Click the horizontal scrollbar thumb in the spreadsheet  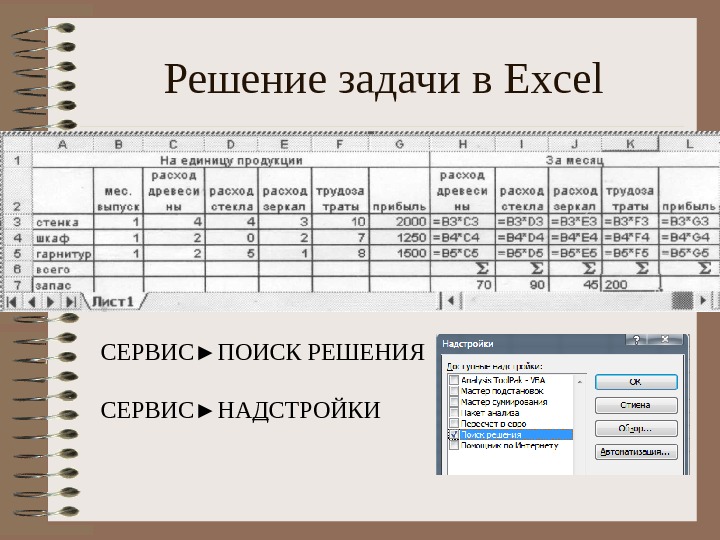click(x=682, y=301)
